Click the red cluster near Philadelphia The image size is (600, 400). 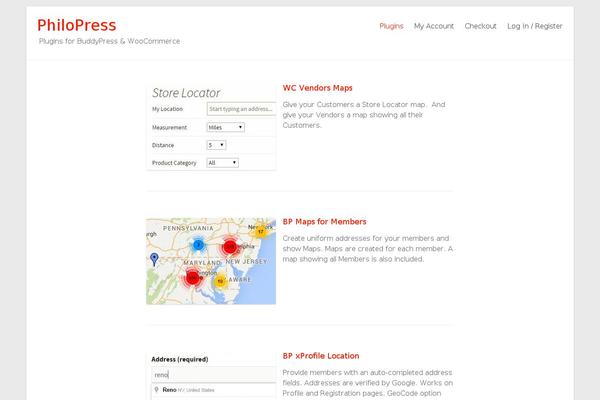click(x=230, y=247)
